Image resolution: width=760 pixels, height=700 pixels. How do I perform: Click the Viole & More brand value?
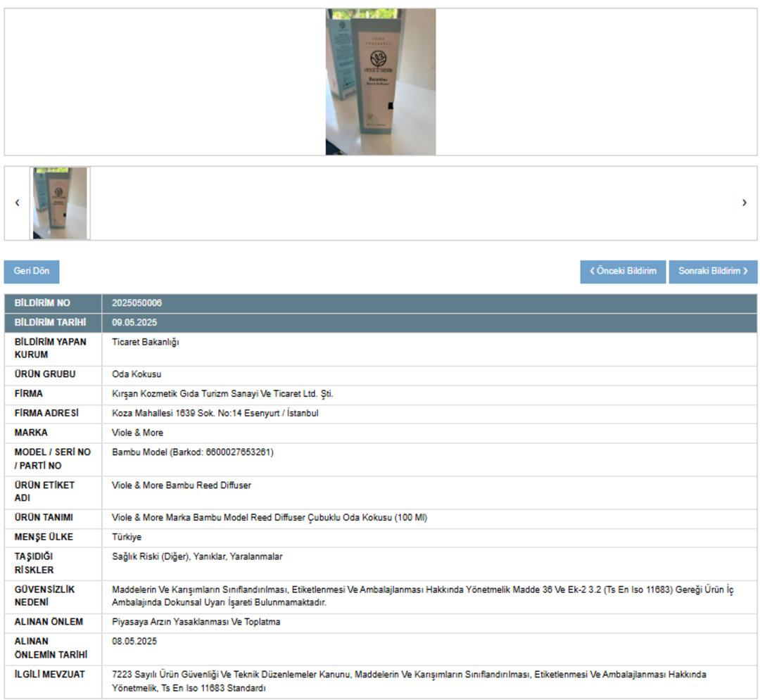(x=138, y=433)
